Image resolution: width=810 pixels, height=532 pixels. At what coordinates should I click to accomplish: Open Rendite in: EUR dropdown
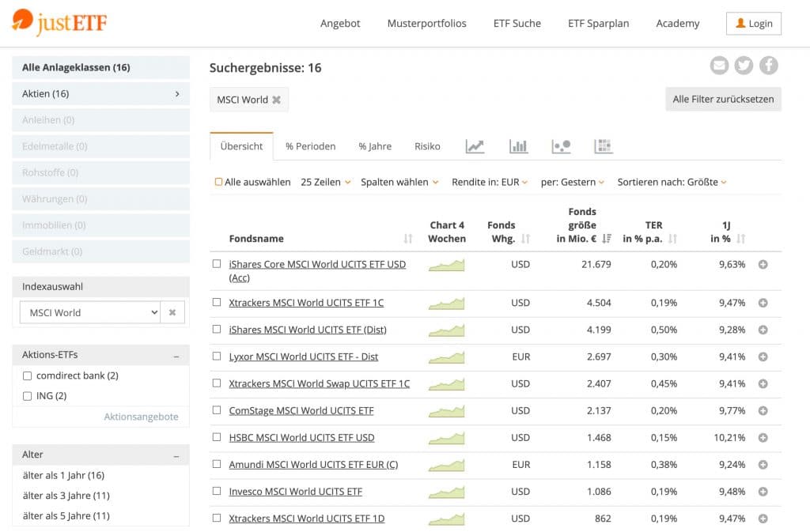[x=489, y=182]
